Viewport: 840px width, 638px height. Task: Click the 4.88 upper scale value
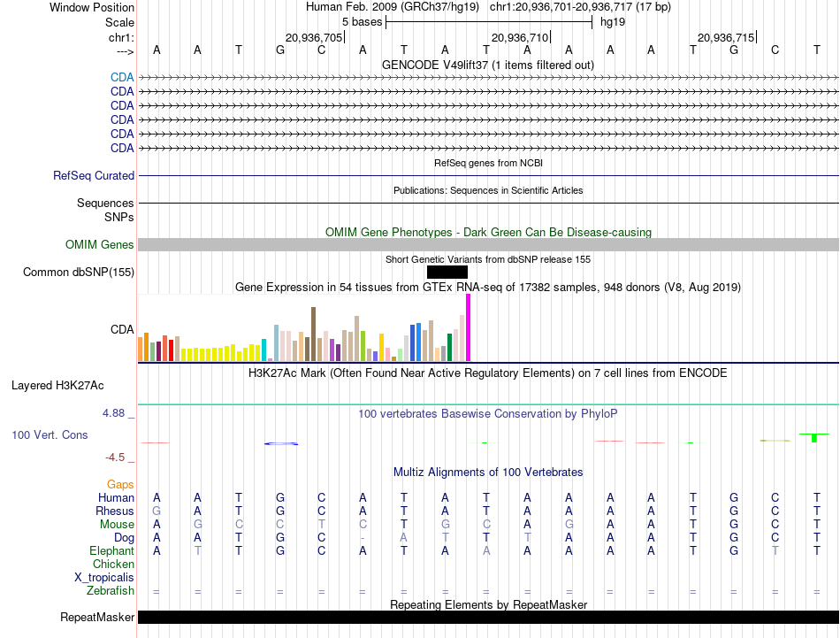point(113,413)
